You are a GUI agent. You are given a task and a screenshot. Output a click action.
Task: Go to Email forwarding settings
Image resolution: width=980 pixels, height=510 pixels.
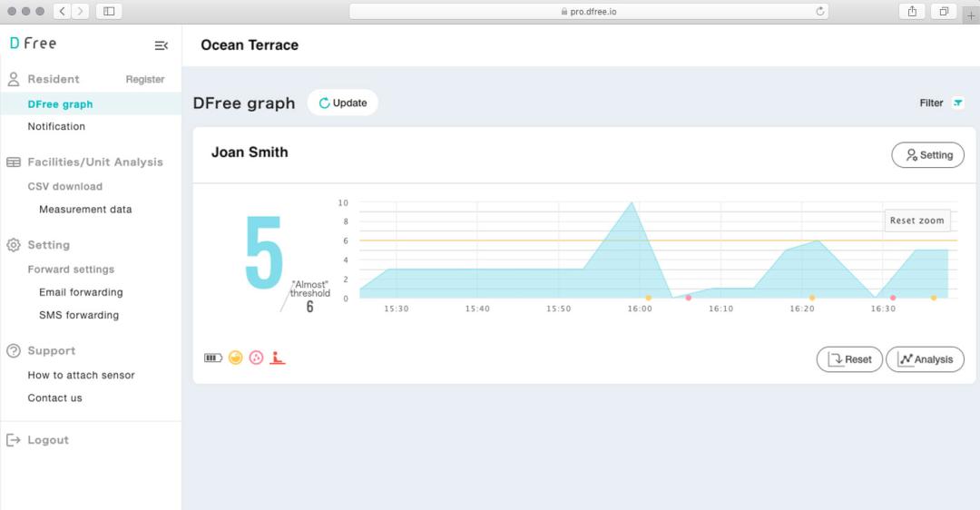[x=81, y=293]
